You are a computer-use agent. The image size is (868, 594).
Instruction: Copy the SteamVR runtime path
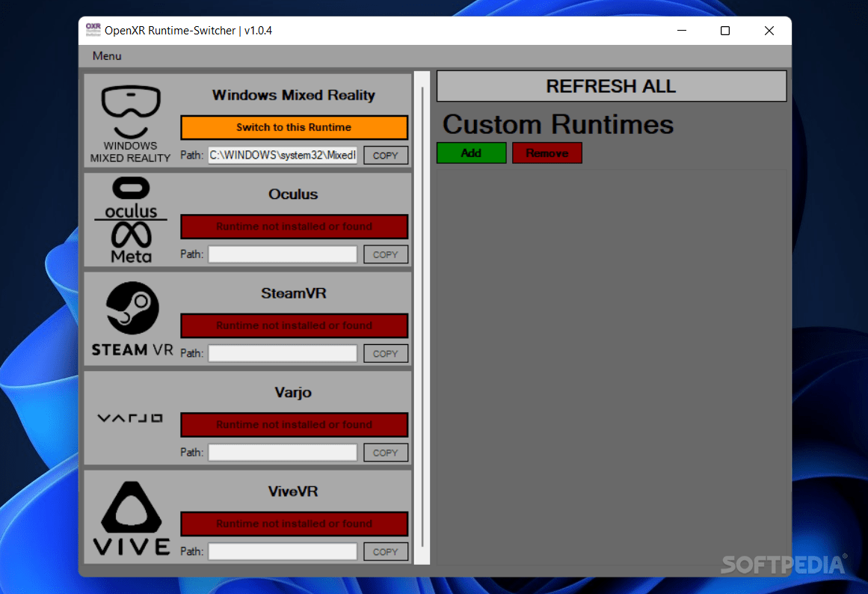click(x=386, y=354)
